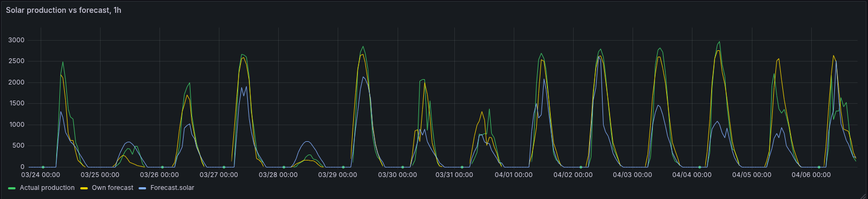The width and height of the screenshot is (868, 199).
Task: Click the y-axis value '1000'
Action: pyautogui.click(x=16, y=125)
